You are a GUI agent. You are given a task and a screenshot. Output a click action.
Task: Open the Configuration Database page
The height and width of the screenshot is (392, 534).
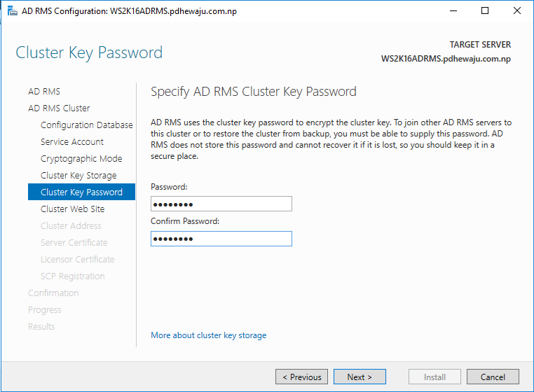click(x=86, y=125)
